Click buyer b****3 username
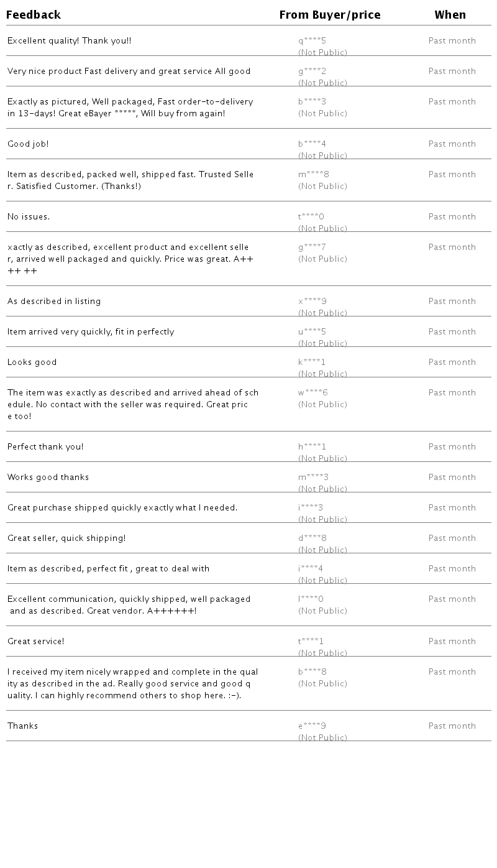This screenshot has height=868, width=497. coord(312,102)
